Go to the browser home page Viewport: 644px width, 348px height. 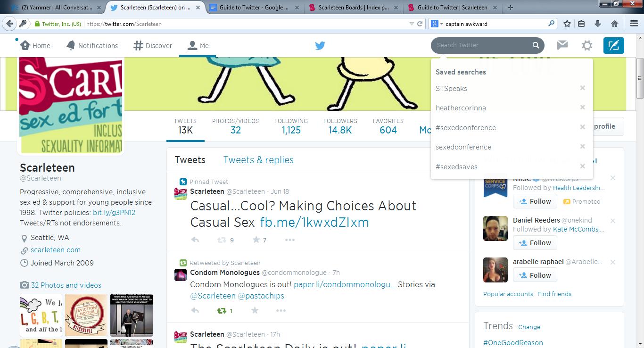tap(614, 24)
